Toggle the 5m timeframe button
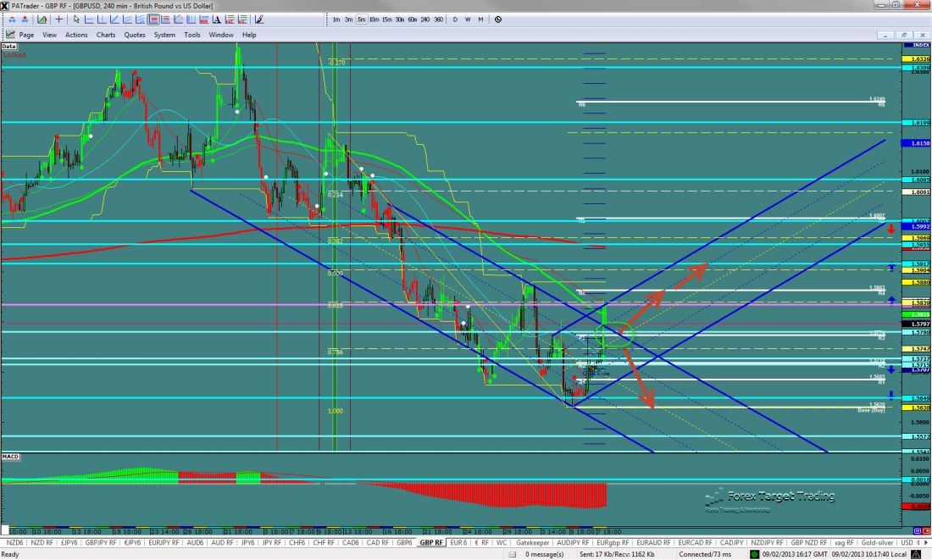 361,19
